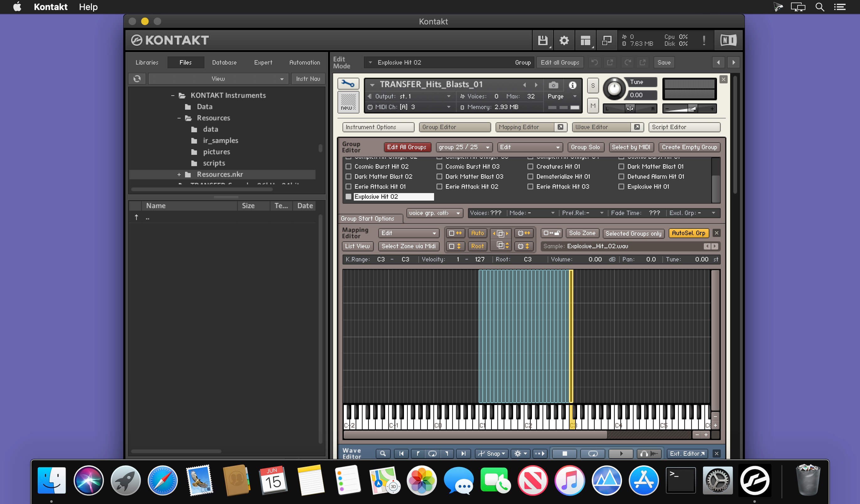Click the NI logo button
Image resolution: width=860 pixels, height=504 pixels.
point(729,40)
